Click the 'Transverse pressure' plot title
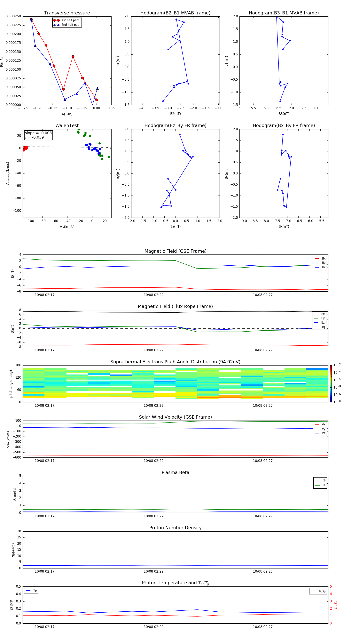 point(67,13)
